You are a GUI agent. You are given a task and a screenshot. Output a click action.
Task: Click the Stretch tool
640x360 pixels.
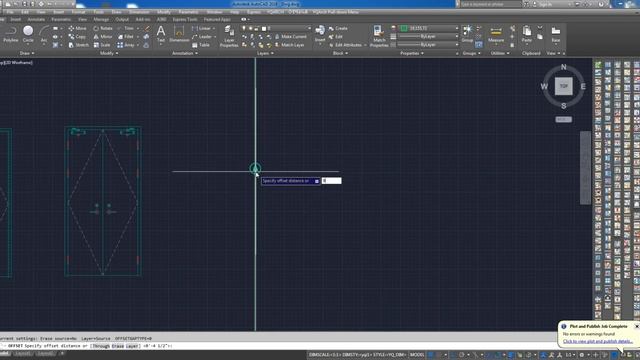[78, 45]
